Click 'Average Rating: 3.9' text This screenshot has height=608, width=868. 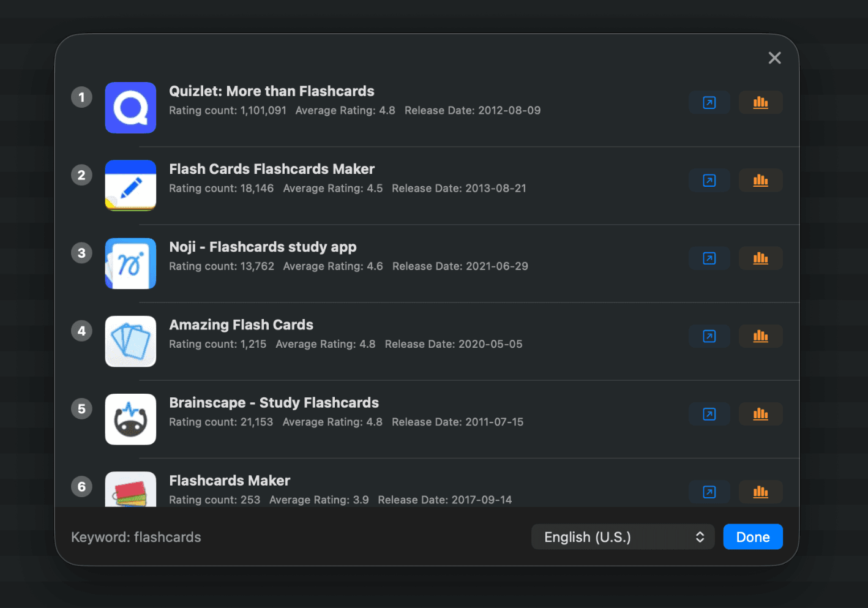point(319,500)
